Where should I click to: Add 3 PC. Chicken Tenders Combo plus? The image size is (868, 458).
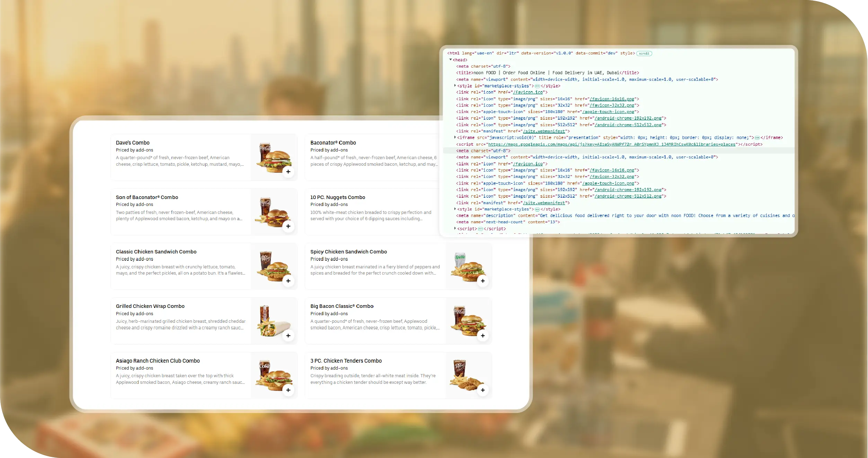pyautogui.click(x=482, y=390)
